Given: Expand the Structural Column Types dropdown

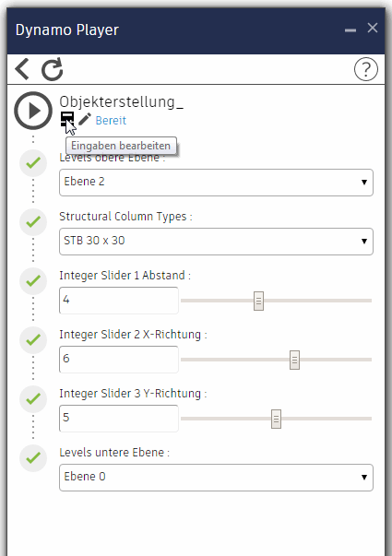Looking at the screenshot, I should [216, 242].
